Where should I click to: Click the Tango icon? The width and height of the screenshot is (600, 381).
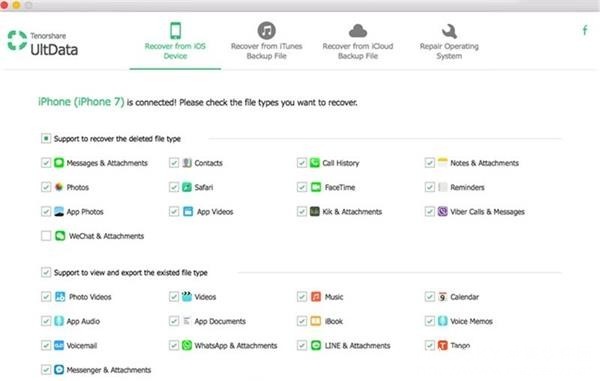(442, 345)
